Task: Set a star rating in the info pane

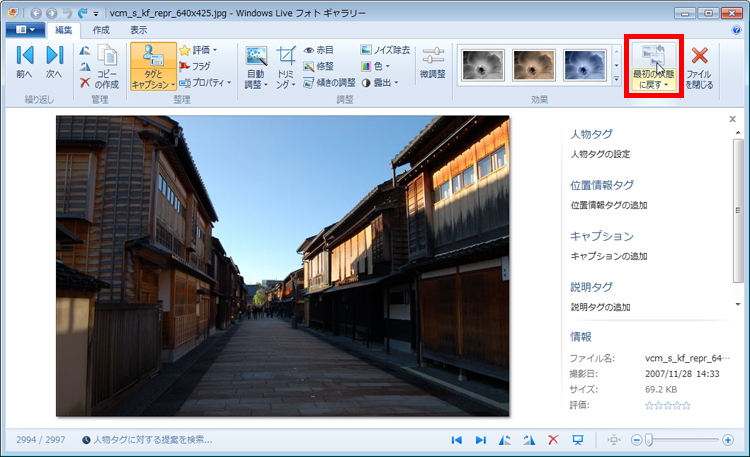Action: [668, 405]
